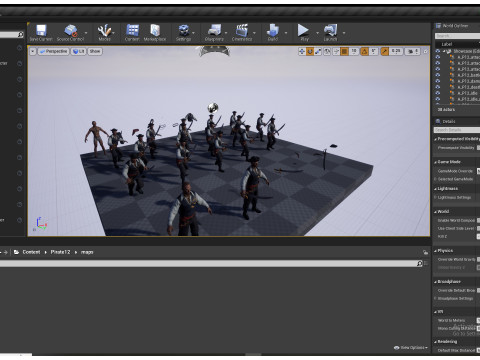480x360 pixels.
Task: Open View Options in Content Browser
Action: (x=411, y=347)
